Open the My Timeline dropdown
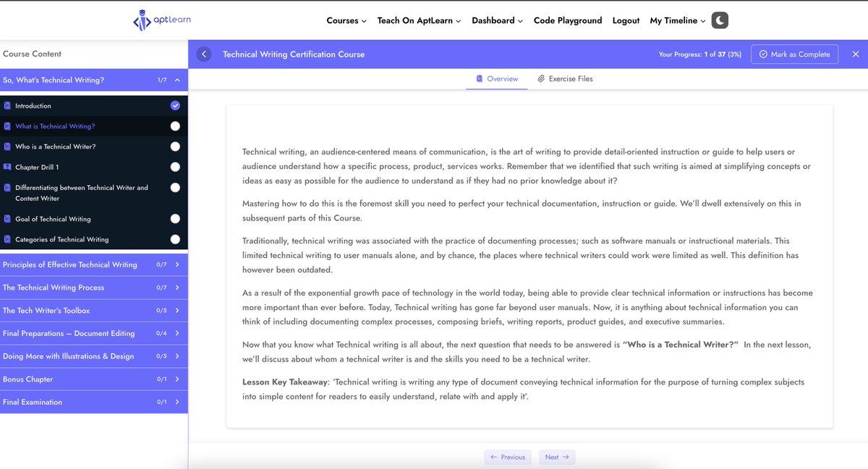 click(x=678, y=20)
